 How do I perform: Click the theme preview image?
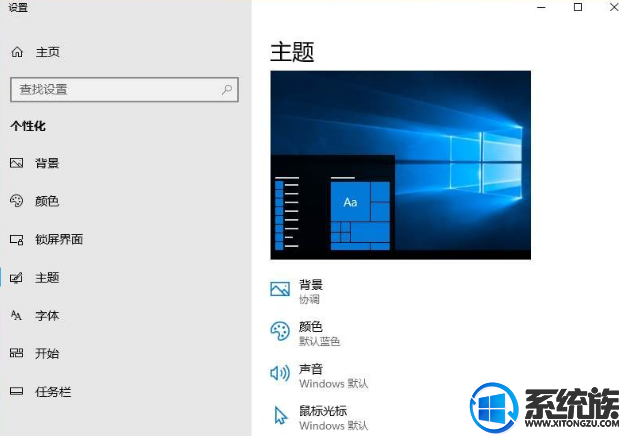[x=401, y=165]
